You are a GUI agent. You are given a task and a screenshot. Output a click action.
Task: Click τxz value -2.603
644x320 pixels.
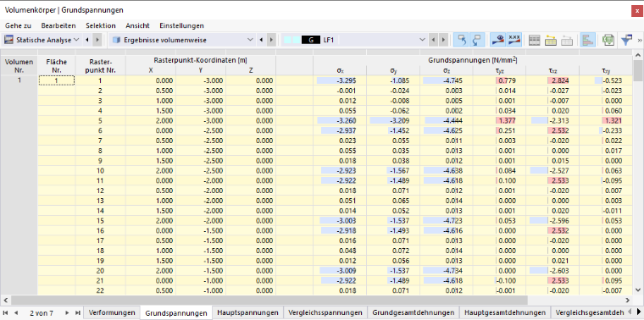(x=552, y=271)
